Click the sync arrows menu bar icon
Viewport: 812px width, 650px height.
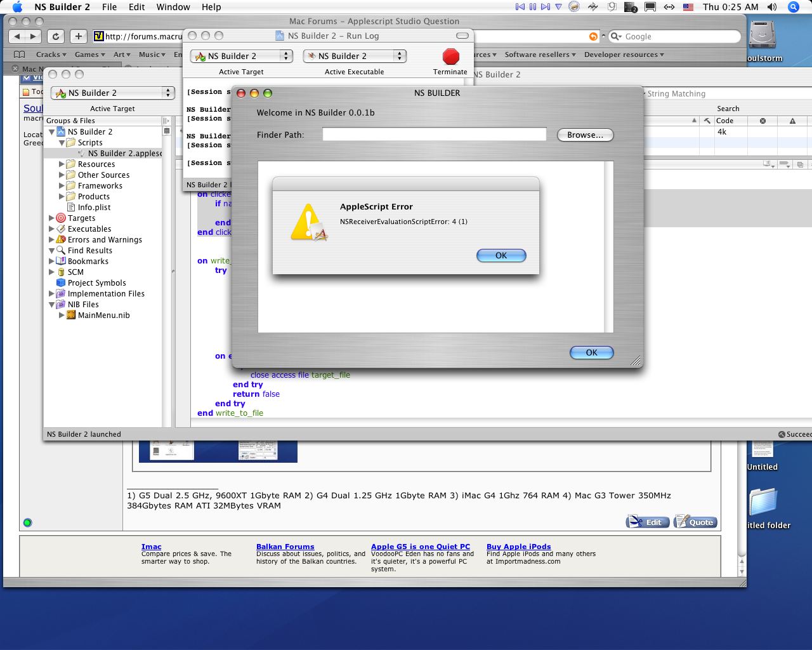tap(669, 7)
